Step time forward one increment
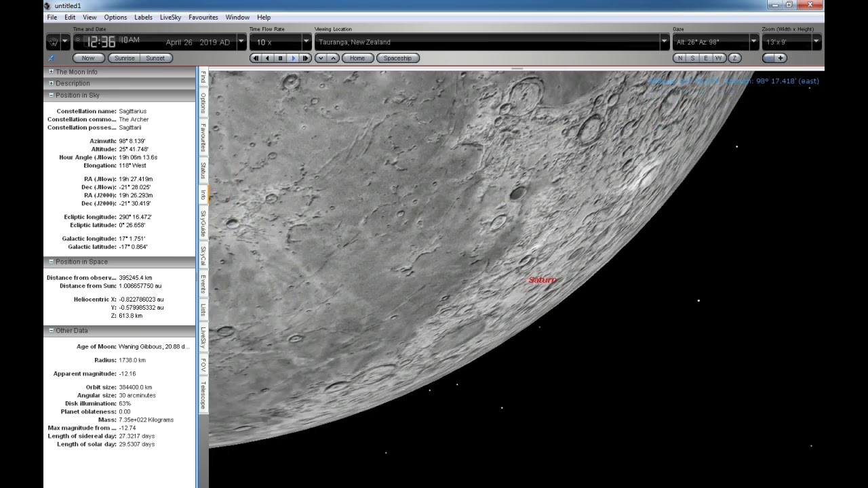 pyautogui.click(x=305, y=58)
